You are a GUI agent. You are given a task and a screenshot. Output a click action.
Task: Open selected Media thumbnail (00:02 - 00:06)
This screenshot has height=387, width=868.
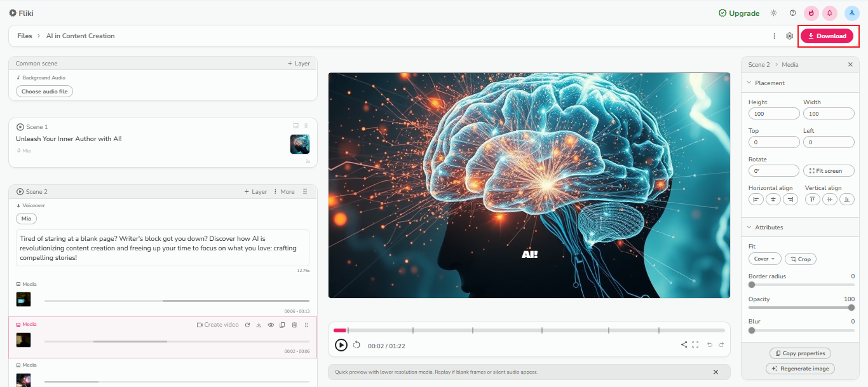point(24,340)
